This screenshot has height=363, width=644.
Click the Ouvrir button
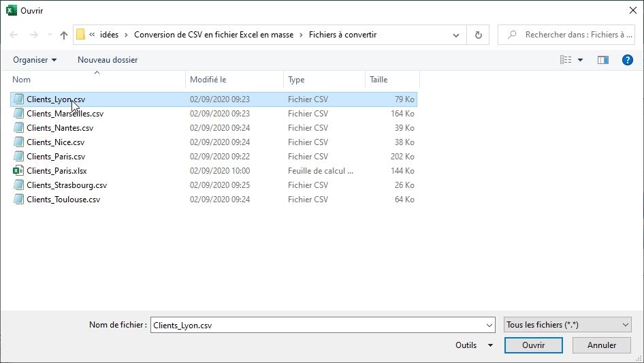pyautogui.click(x=533, y=345)
